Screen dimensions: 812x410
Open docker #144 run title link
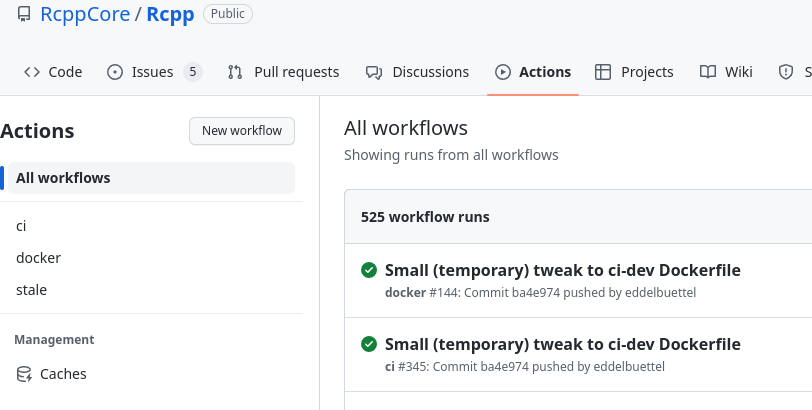tap(562, 270)
